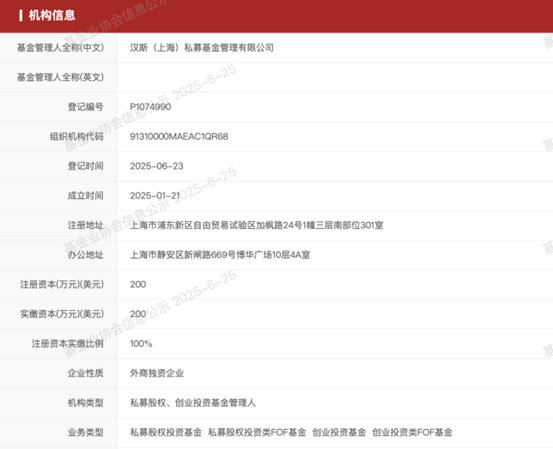Click the 登记时间 value 2025-06-23

tap(157, 166)
